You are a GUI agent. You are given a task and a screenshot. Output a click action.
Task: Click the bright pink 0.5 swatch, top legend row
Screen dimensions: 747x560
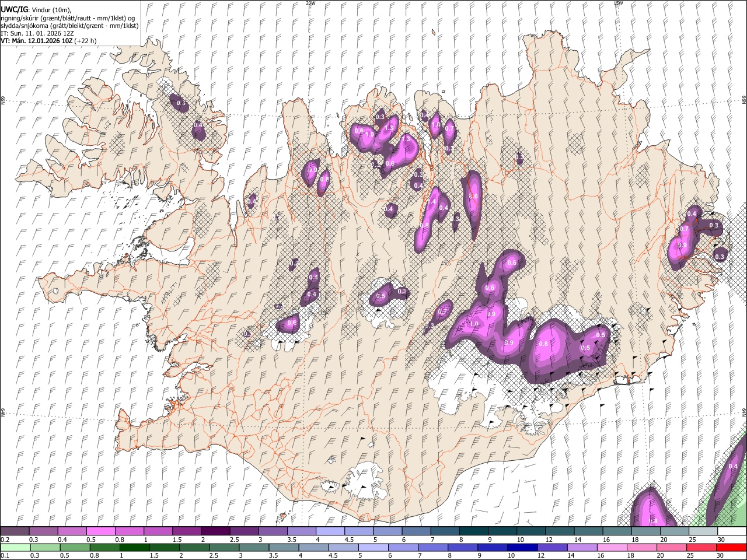click(100, 531)
